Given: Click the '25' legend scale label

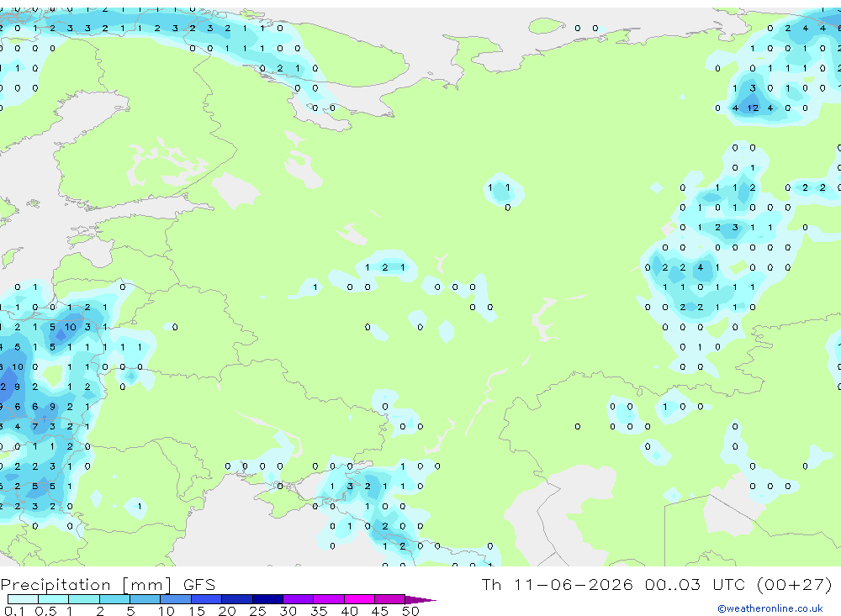Looking at the screenshot, I should pos(257,611).
